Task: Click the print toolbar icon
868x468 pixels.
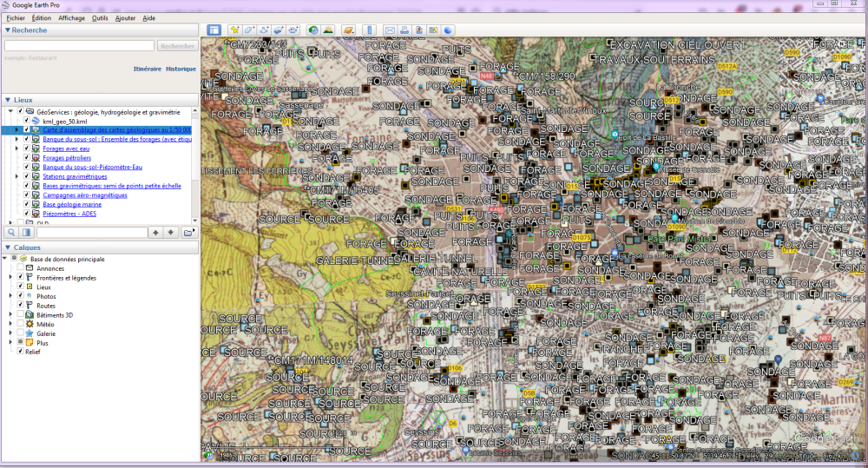Action: (x=404, y=30)
